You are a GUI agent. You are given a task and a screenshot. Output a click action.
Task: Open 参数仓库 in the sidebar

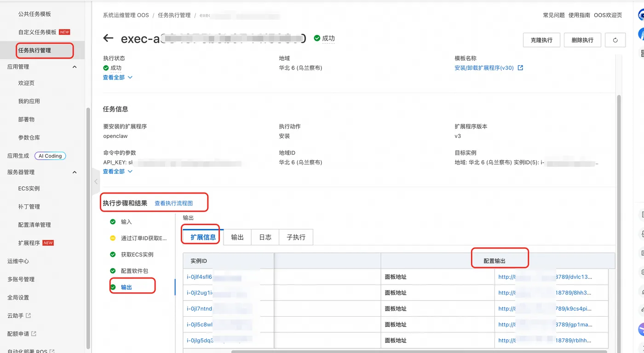pyautogui.click(x=29, y=137)
